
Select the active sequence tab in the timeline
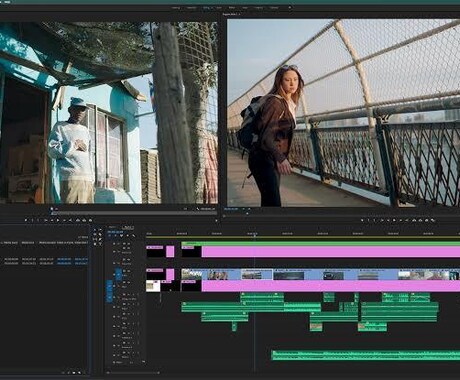(128, 228)
